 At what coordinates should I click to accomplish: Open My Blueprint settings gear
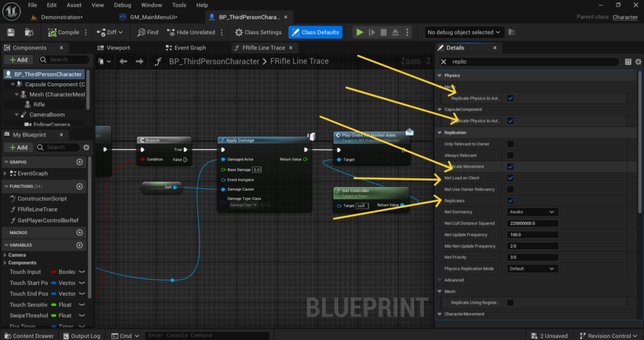pos(86,147)
